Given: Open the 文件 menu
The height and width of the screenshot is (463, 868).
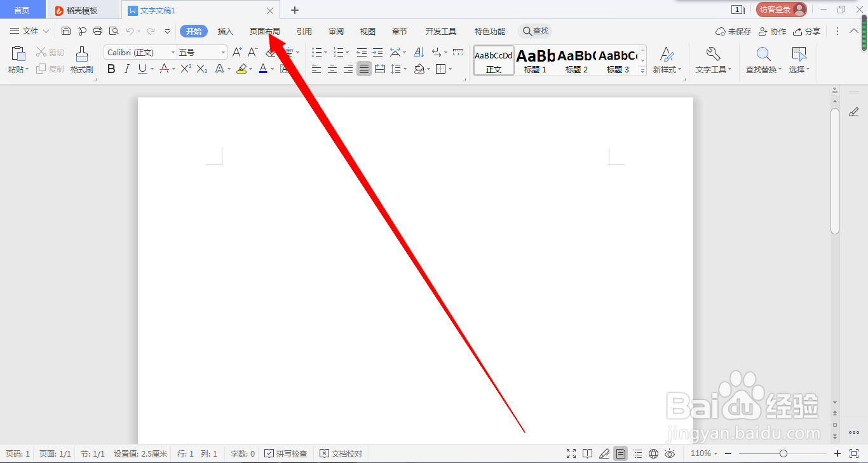Looking at the screenshot, I should [29, 31].
